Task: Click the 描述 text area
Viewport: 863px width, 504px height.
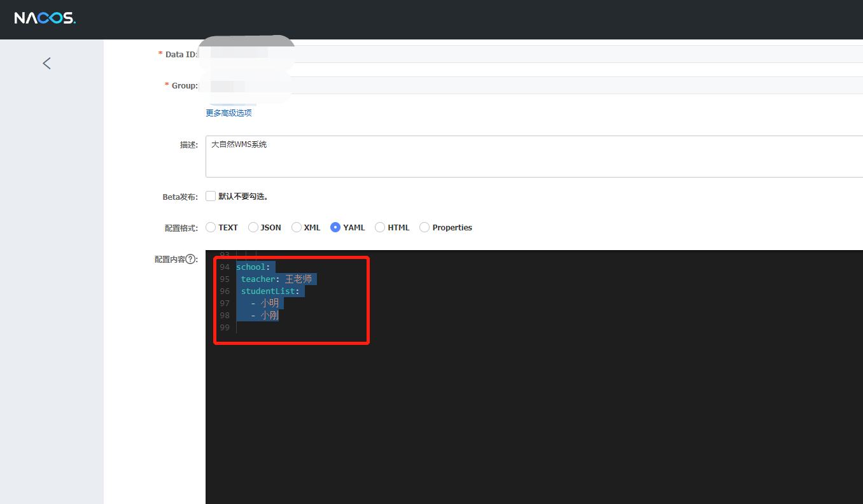Action: 533,157
